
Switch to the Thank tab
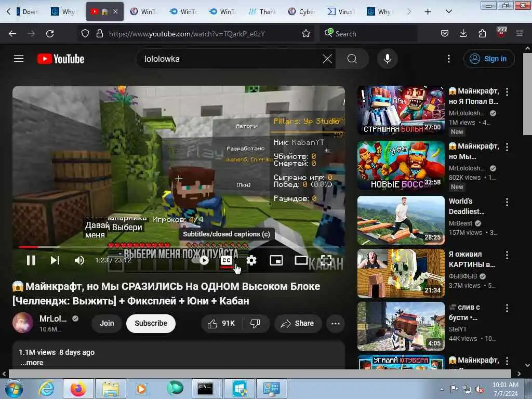pyautogui.click(x=262, y=12)
